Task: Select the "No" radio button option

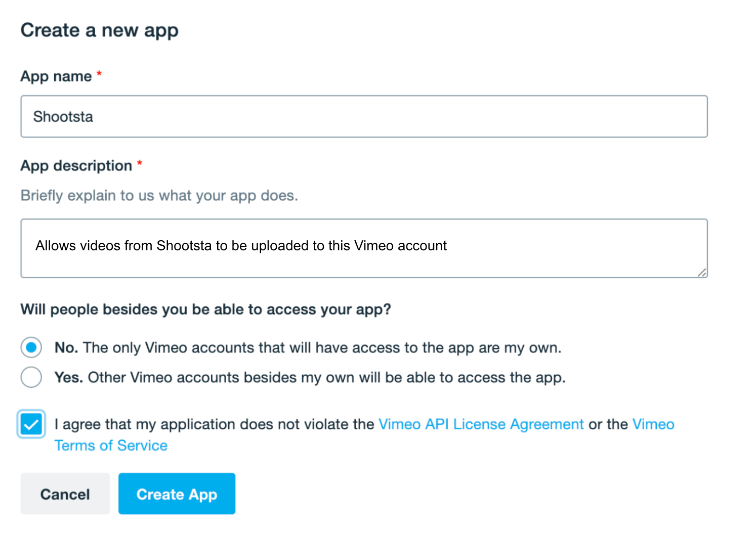Action: click(31, 348)
